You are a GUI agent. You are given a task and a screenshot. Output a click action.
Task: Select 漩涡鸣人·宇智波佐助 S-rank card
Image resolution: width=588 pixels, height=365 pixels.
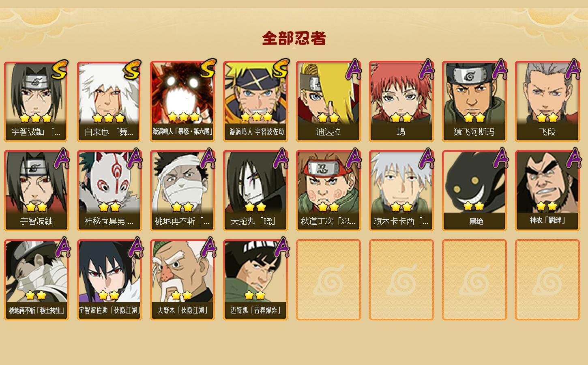click(255, 101)
